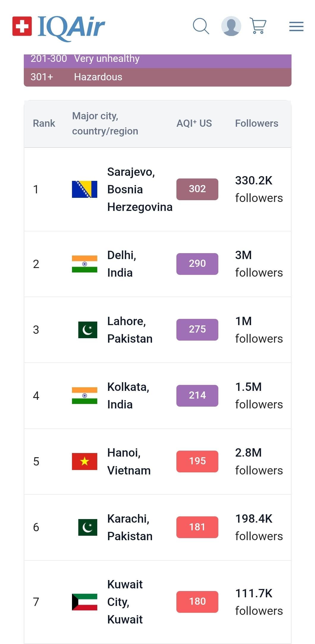This screenshot has width=315, height=644.
Task: Click the Hazardous 301+ legend row
Action: point(157,77)
